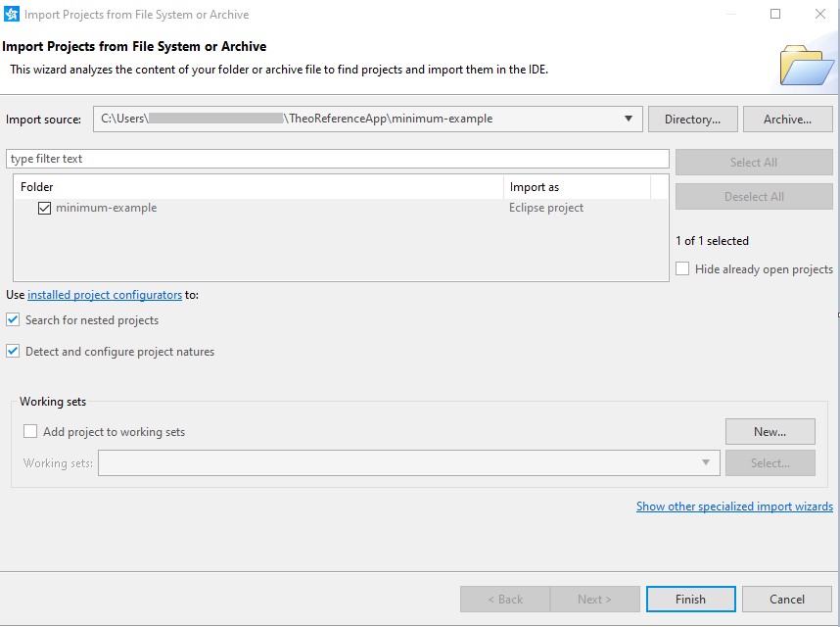Close the import dialog with X

click(820, 15)
